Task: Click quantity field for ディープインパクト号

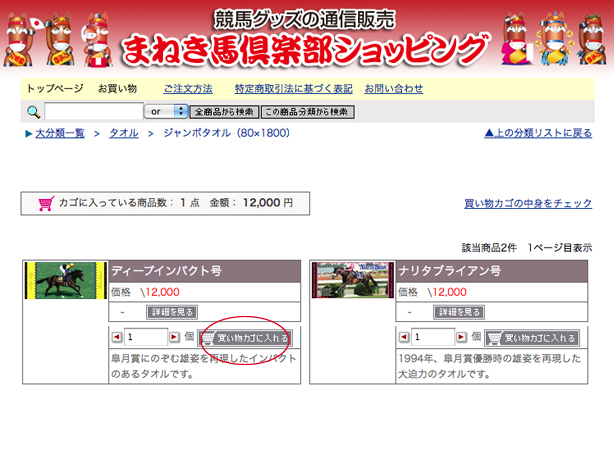Action: [x=146, y=337]
